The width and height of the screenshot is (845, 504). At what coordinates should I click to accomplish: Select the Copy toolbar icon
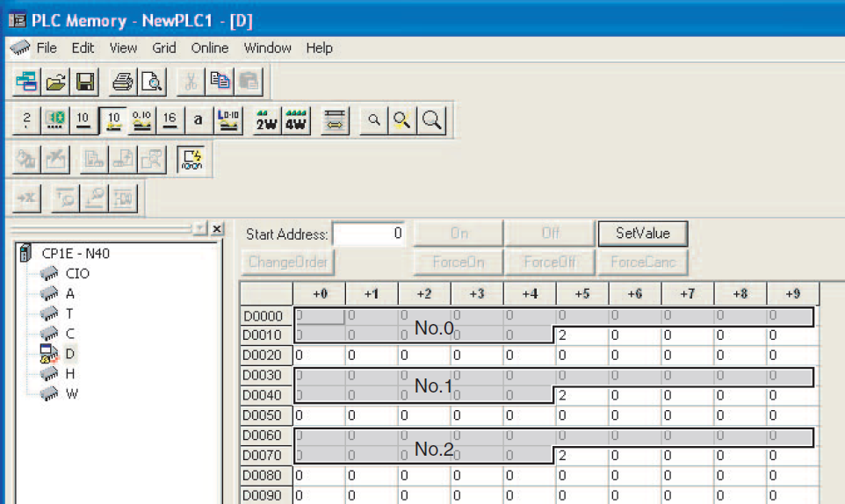click(x=220, y=81)
